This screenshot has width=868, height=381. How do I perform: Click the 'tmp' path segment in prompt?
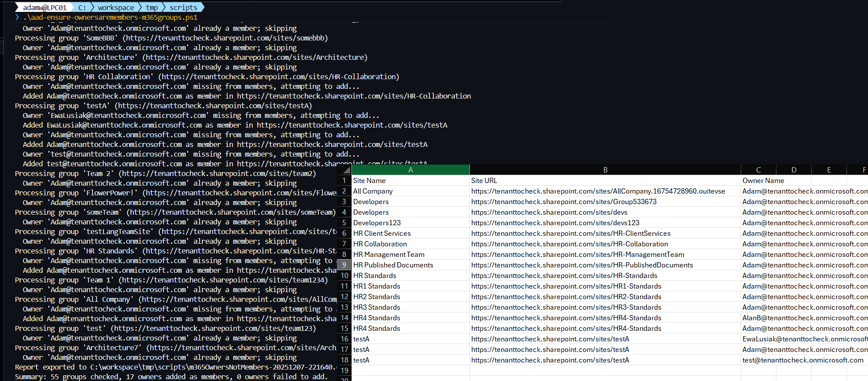[x=152, y=7]
